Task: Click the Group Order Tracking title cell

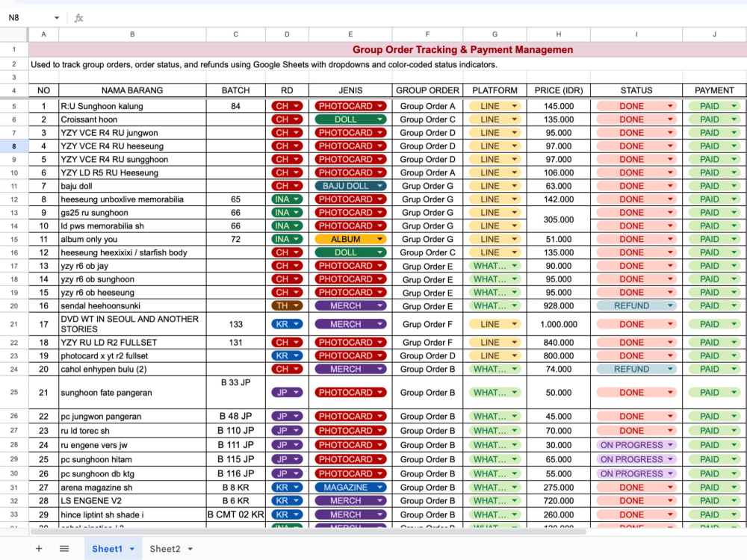Action: click(x=462, y=49)
